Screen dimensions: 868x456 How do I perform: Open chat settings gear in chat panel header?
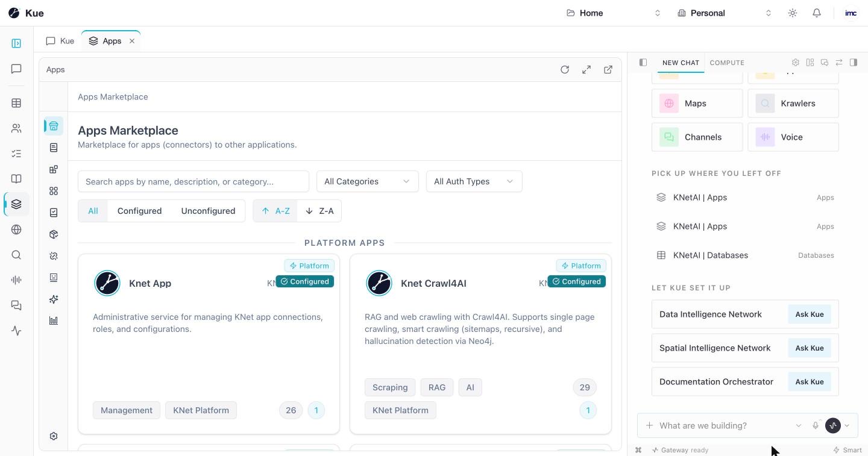coord(796,62)
